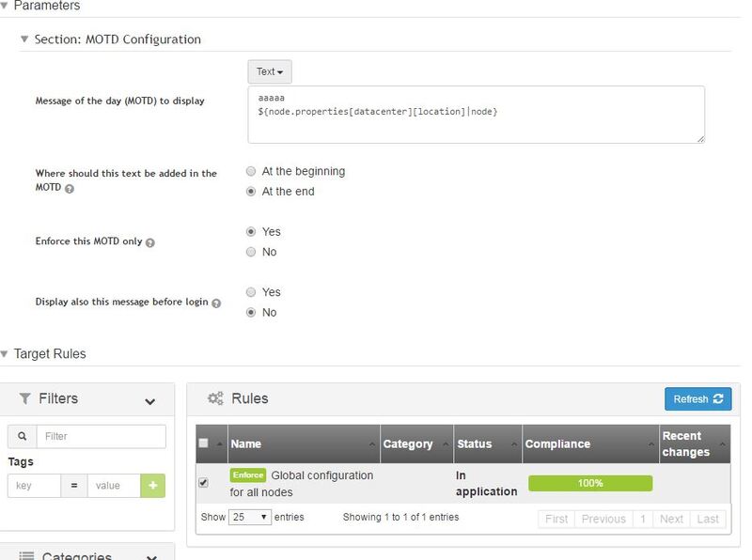The height and width of the screenshot is (560, 752).
Task: Click the green Enforce badge on the rule
Action: pos(248,475)
